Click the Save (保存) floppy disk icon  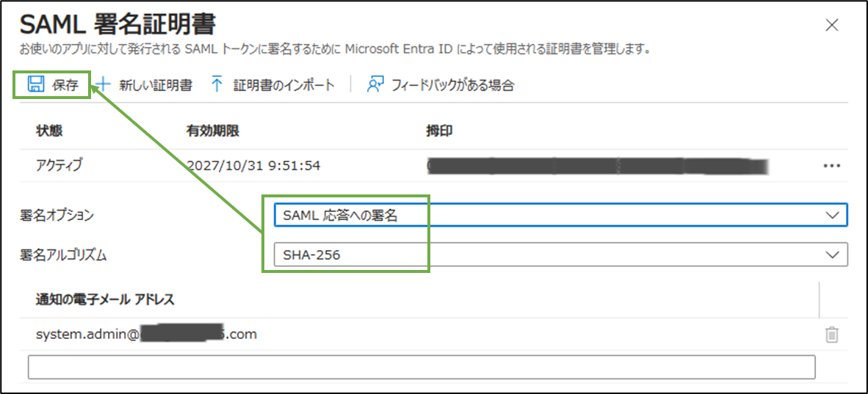click(x=36, y=84)
